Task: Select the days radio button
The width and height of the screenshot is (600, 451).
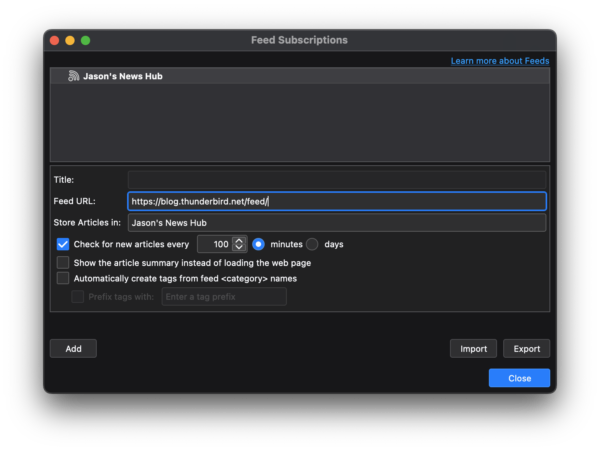Action: pyautogui.click(x=312, y=244)
